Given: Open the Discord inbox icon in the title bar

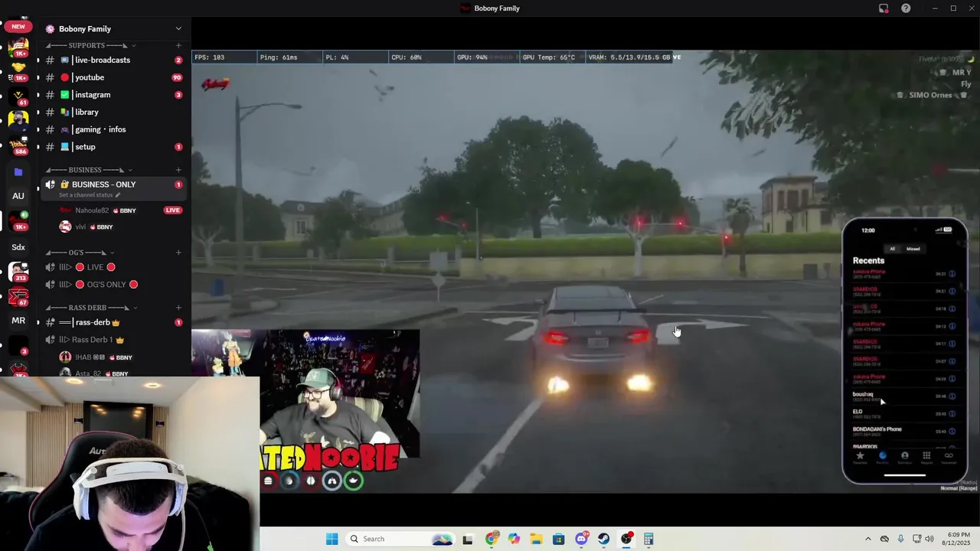Looking at the screenshot, I should [884, 8].
